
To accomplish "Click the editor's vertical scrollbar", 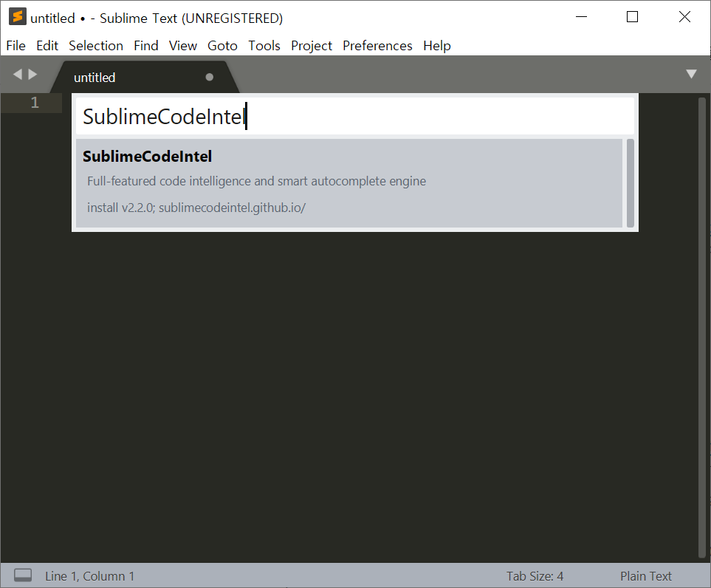I will coord(702,327).
